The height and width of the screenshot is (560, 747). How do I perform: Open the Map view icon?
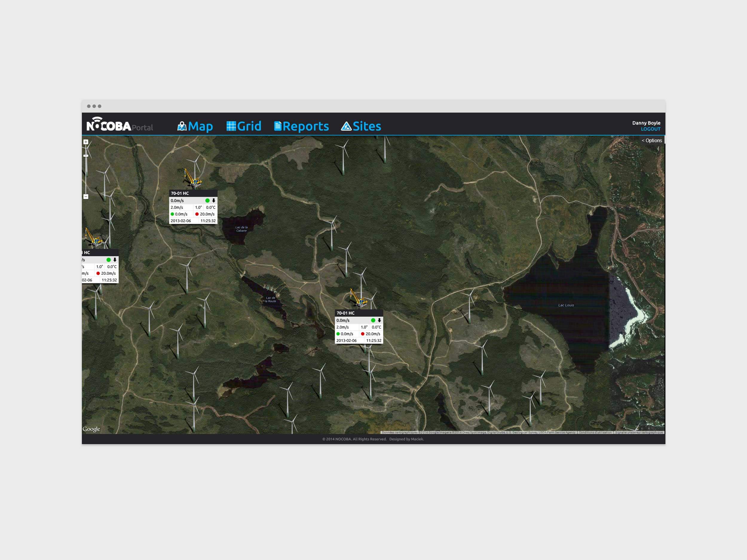point(182,126)
